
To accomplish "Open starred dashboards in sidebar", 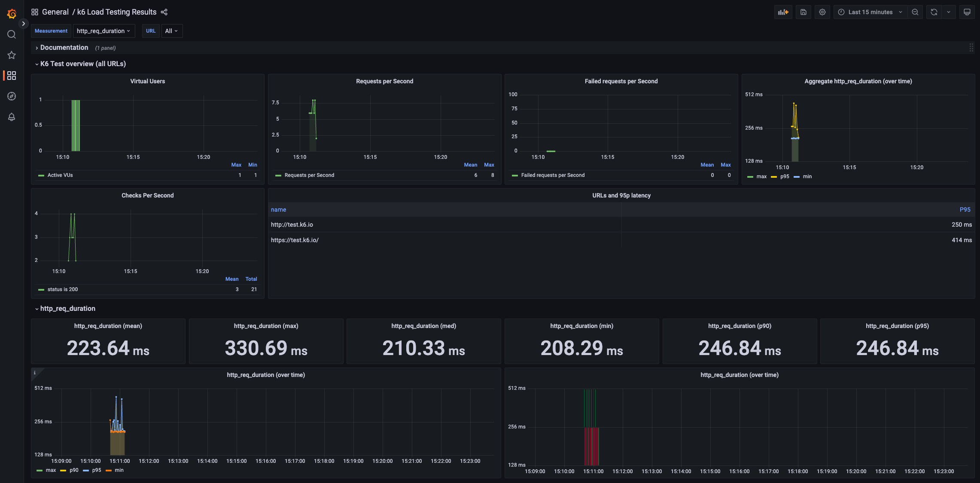I will (12, 55).
